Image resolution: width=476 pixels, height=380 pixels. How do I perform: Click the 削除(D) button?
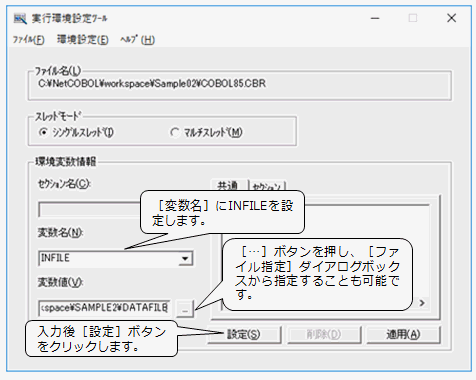(x=324, y=334)
